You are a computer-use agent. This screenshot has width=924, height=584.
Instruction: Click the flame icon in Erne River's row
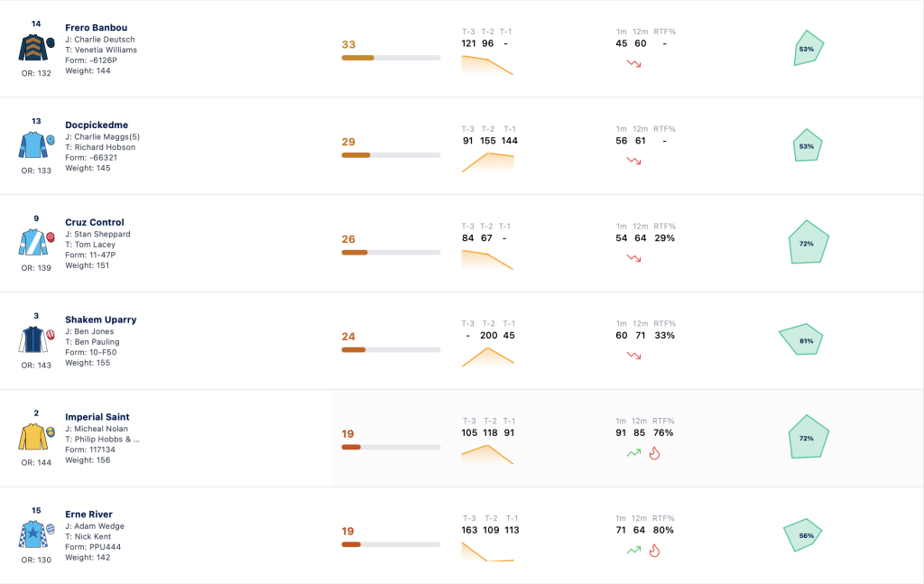click(654, 551)
